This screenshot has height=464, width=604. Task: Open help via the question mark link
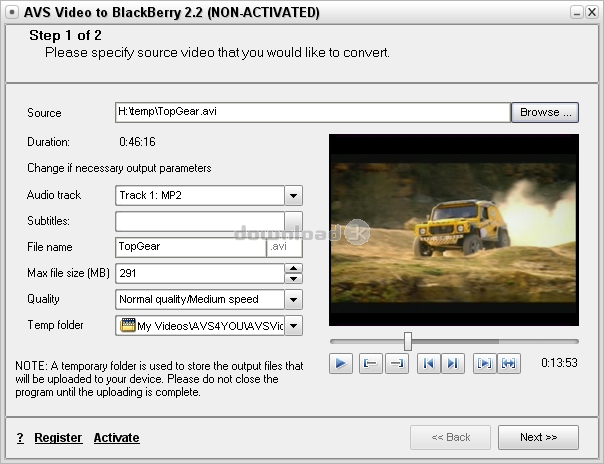[20, 438]
